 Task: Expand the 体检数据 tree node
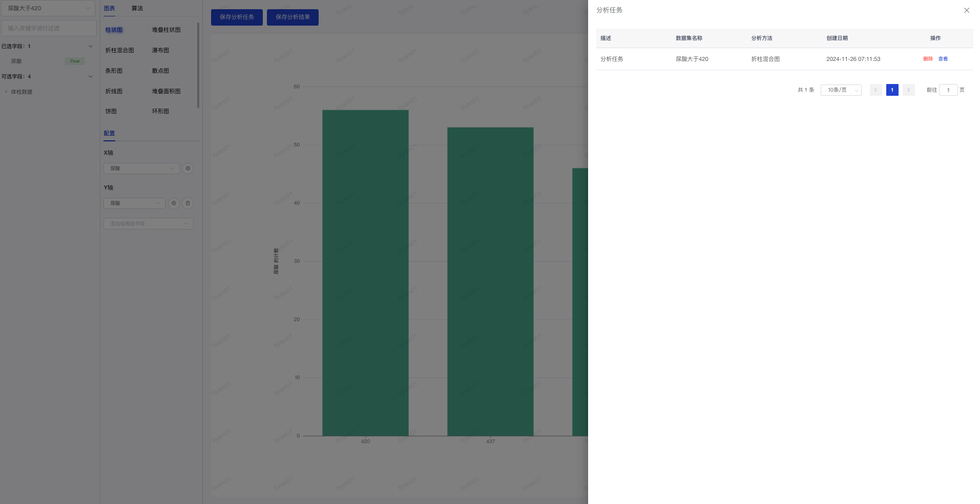(x=6, y=92)
